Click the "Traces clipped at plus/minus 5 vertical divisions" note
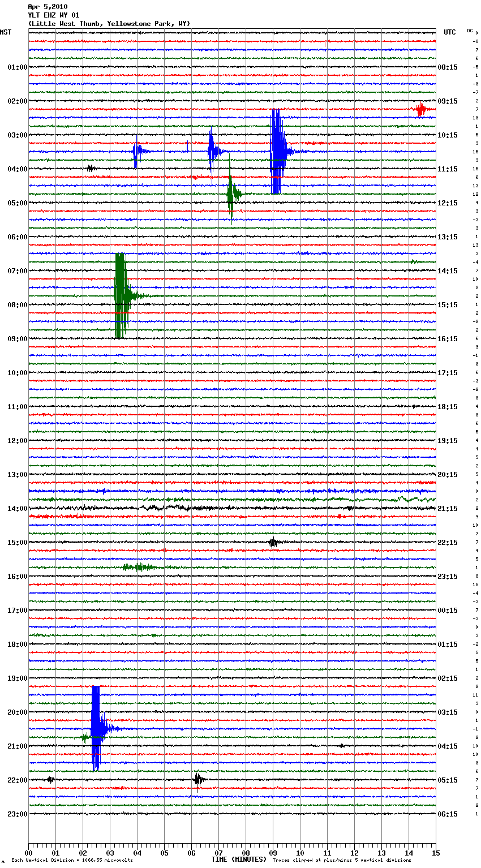 tap(342, 860)
